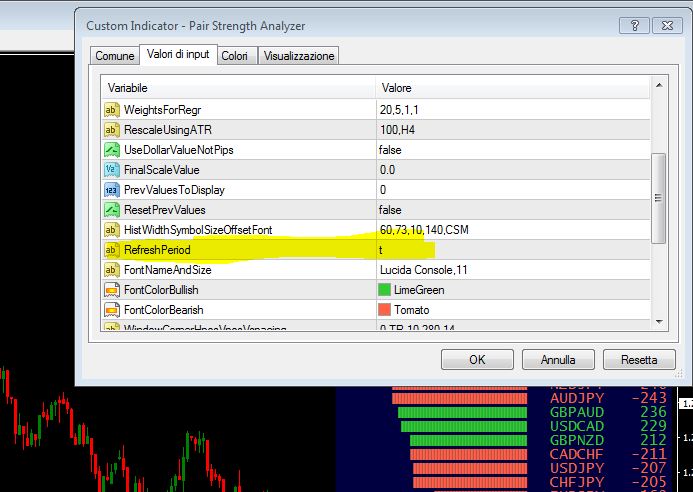Select the PrevValuesToDisplay variable name

pos(174,190)
